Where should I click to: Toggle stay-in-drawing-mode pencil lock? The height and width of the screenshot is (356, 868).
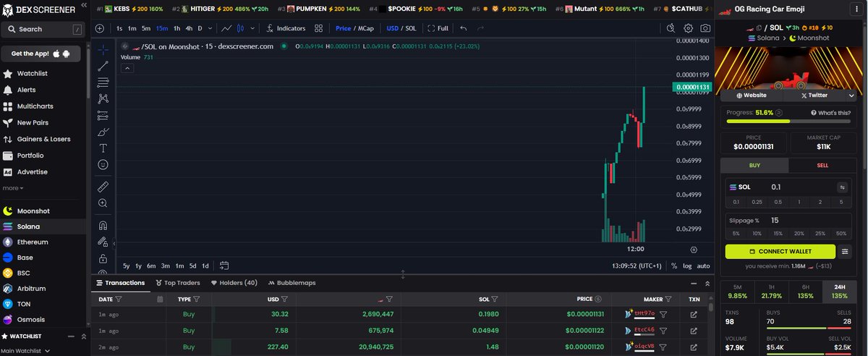103,242
